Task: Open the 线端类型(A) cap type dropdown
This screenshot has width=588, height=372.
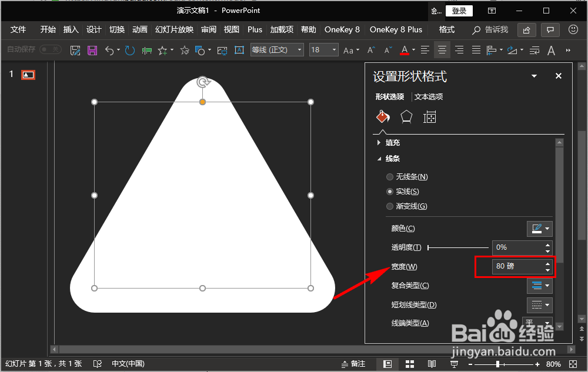Action: click(x=537, y=322)
